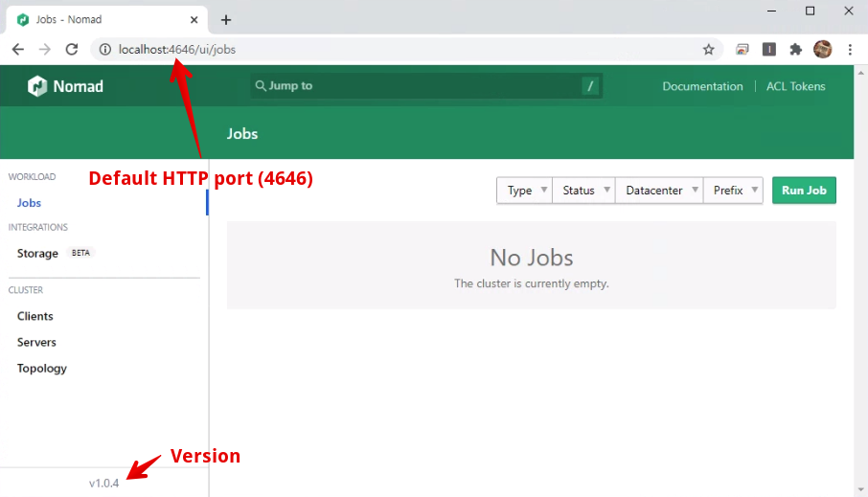Expand the Prefix filter dropdown

click(x=733, y=191)
